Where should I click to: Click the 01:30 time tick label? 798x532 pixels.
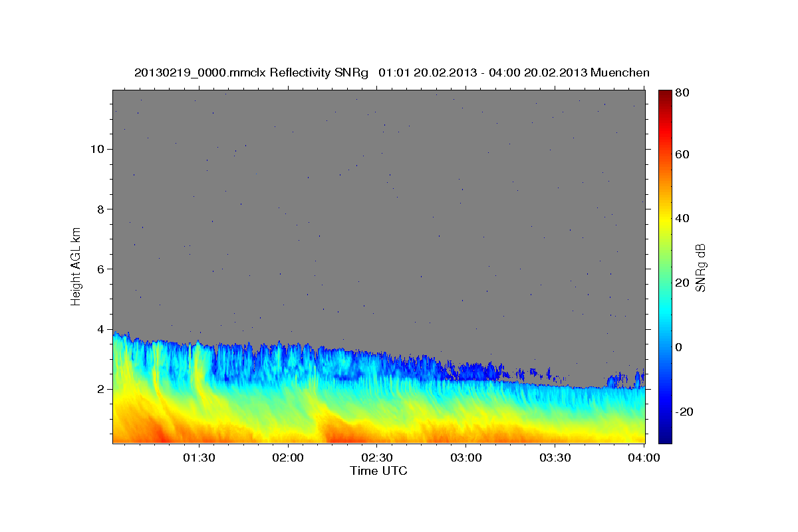199,458
